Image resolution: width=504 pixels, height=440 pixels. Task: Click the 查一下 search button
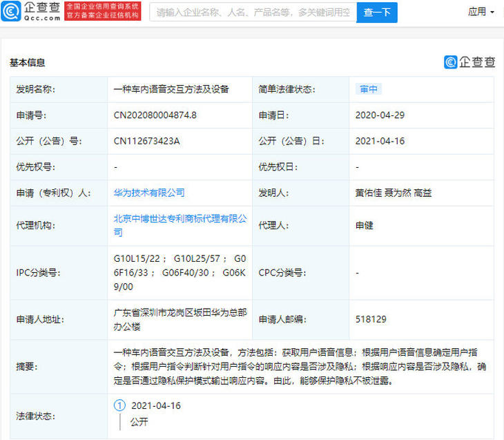(x=377, y=12)
